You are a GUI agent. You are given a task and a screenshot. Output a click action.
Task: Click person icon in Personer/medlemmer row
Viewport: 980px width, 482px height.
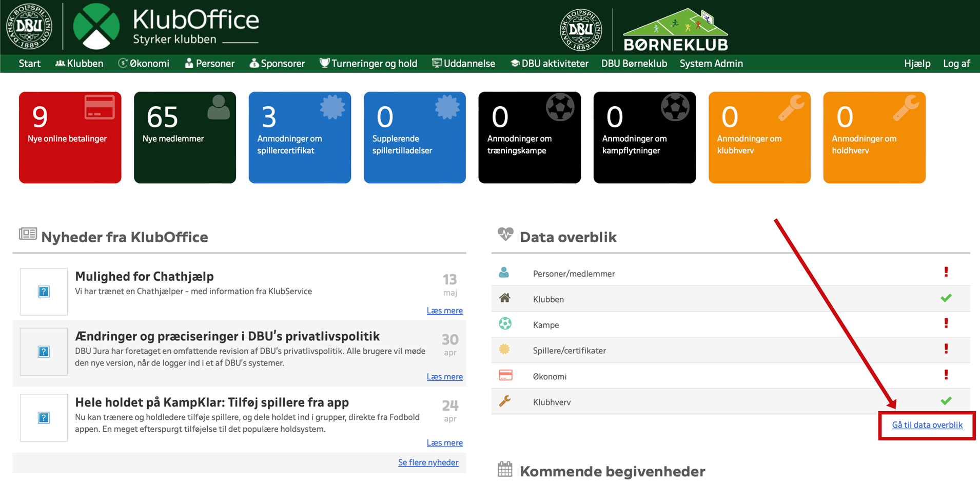tap(504, 273)
